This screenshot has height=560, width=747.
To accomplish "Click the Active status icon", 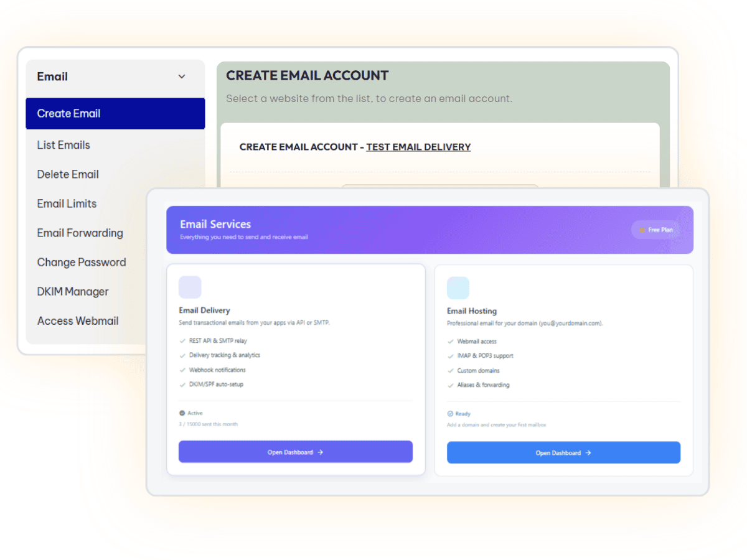I will pyautogui.click(x=182, y=413).
